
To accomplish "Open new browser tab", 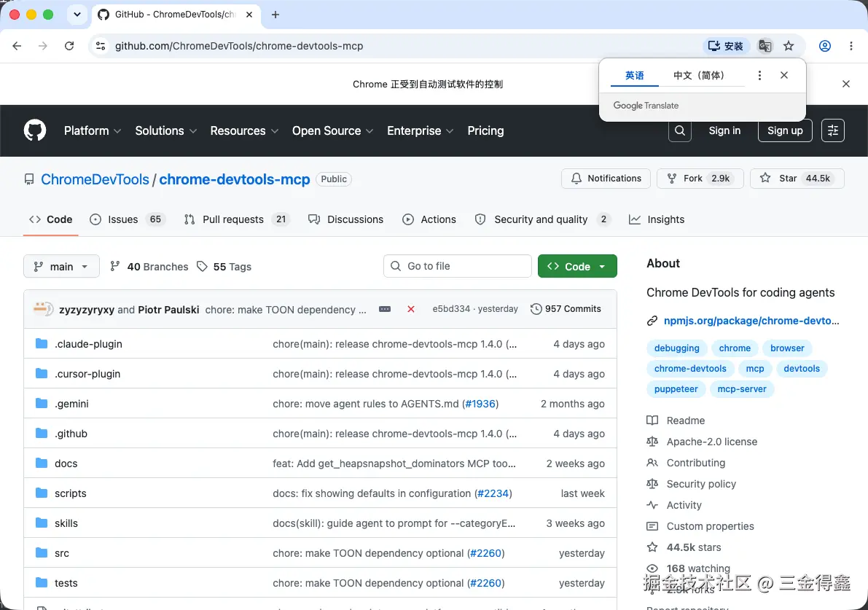I will 275,15.
